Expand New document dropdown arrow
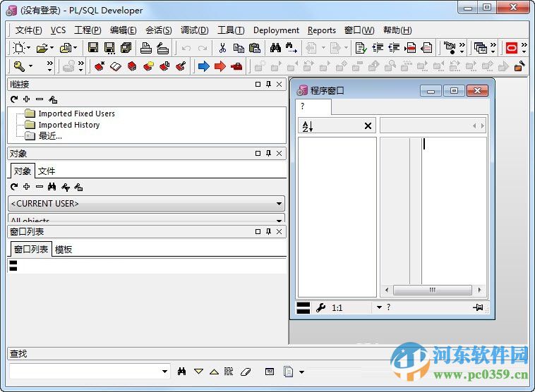 point(29,48)
